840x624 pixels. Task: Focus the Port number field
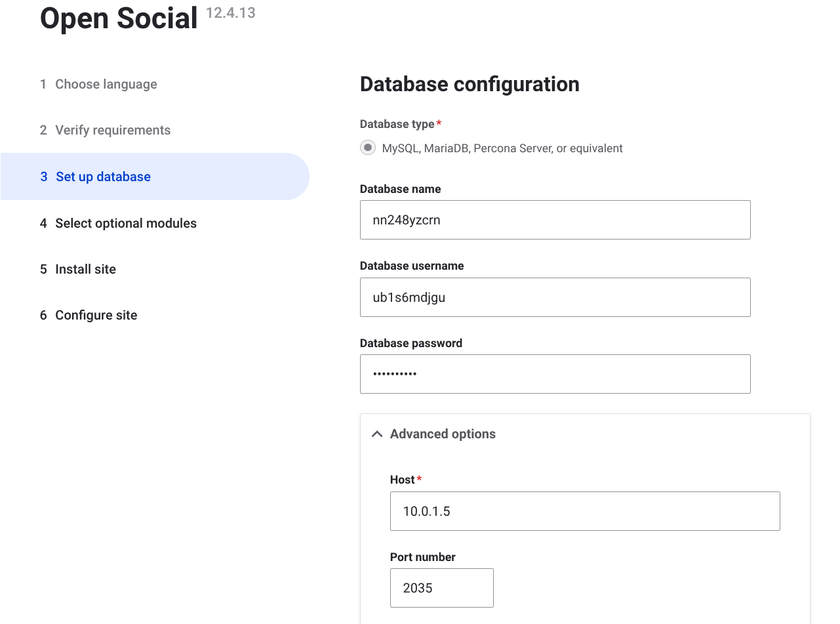click(x=441, y=588)
